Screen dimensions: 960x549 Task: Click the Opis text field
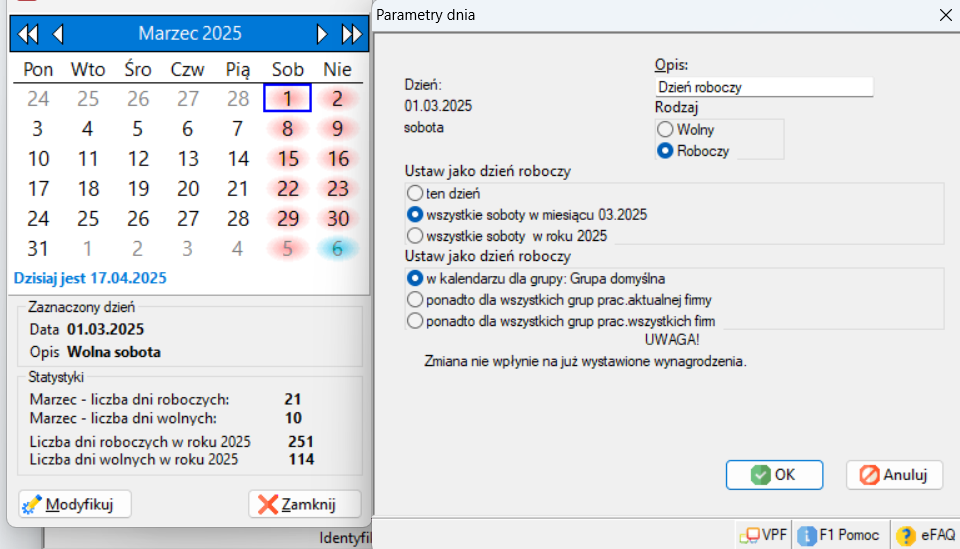coord(763,87)
